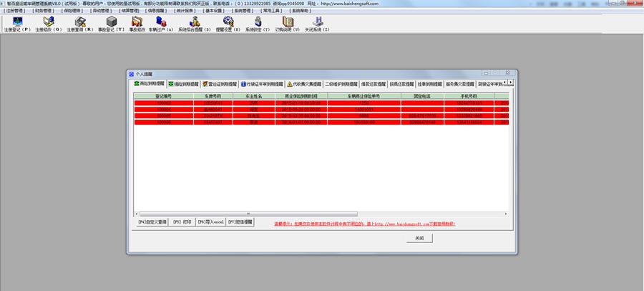Screen dimensions: 644x291
Task: Click the 注册登记 (P) toolbar icon
Action: [17, 23]
